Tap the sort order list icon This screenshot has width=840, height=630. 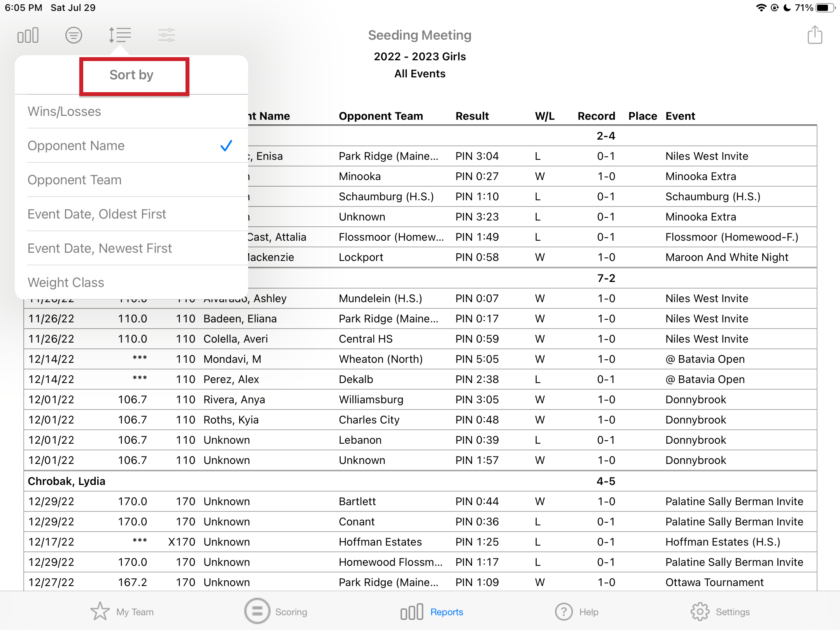pyautogui.click(x=120, y=35)
